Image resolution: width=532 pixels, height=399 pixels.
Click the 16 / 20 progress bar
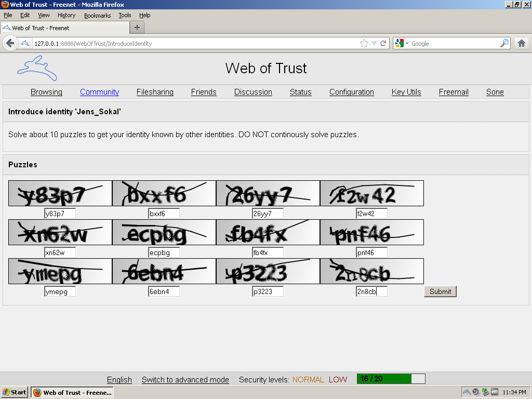(x=391, y=379)
